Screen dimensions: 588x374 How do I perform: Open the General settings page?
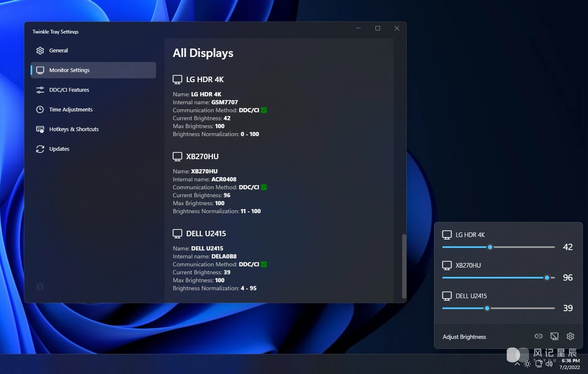click(x=93, y=51)
